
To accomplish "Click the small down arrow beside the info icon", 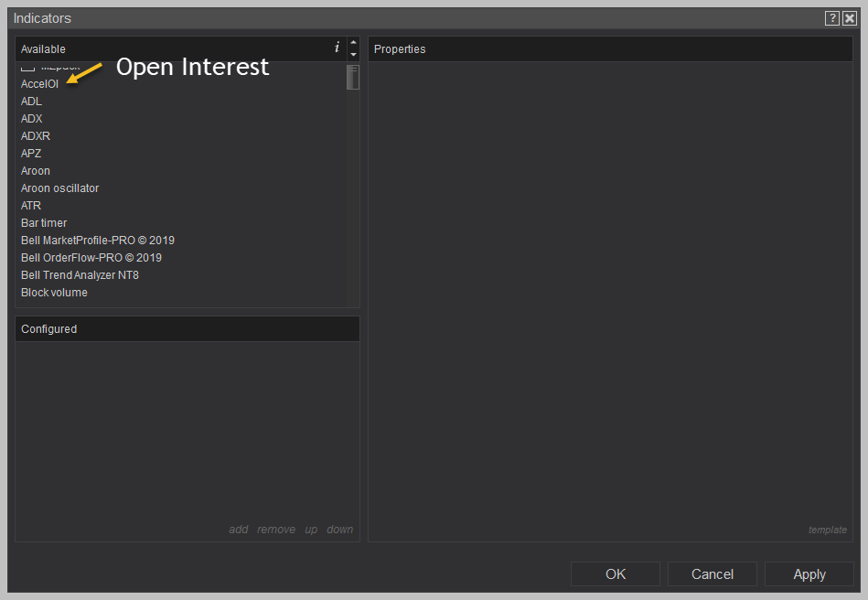I will [x=353, y=54].
